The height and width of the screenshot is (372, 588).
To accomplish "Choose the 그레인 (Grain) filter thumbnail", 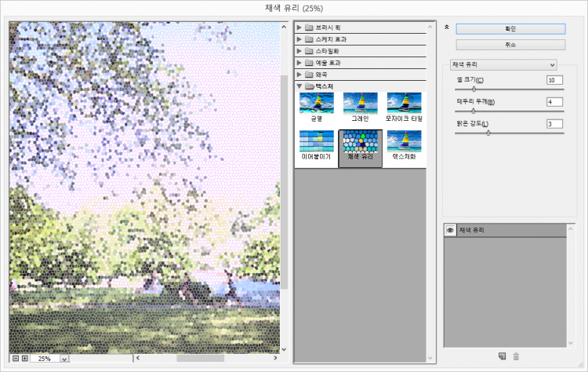I will [360, 104].
